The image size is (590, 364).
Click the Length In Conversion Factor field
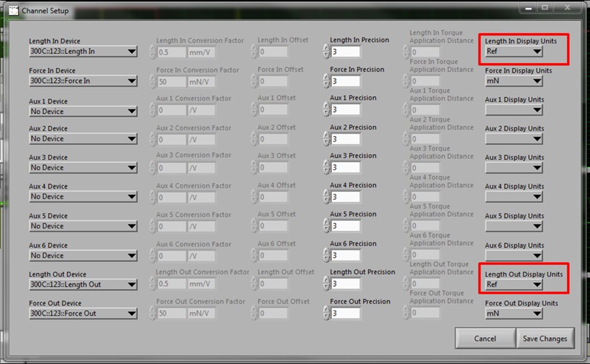(172, 52)
